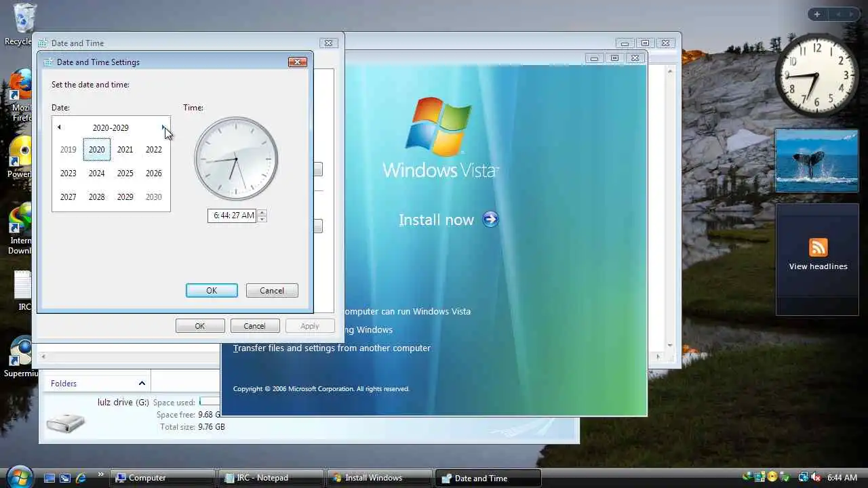This screenshot has width=868, height=488.
Task: Increase the time with up spinner arrow
Action: click(262, 212)
